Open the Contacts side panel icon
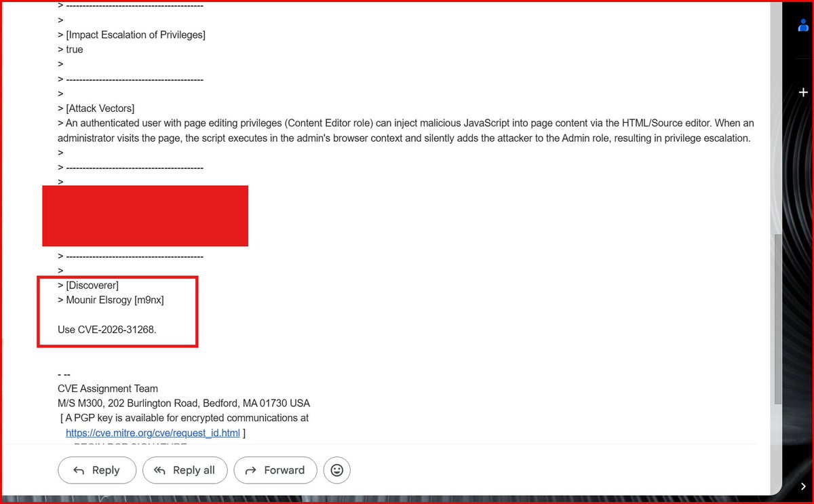The image size is (814, 504). 803,25
